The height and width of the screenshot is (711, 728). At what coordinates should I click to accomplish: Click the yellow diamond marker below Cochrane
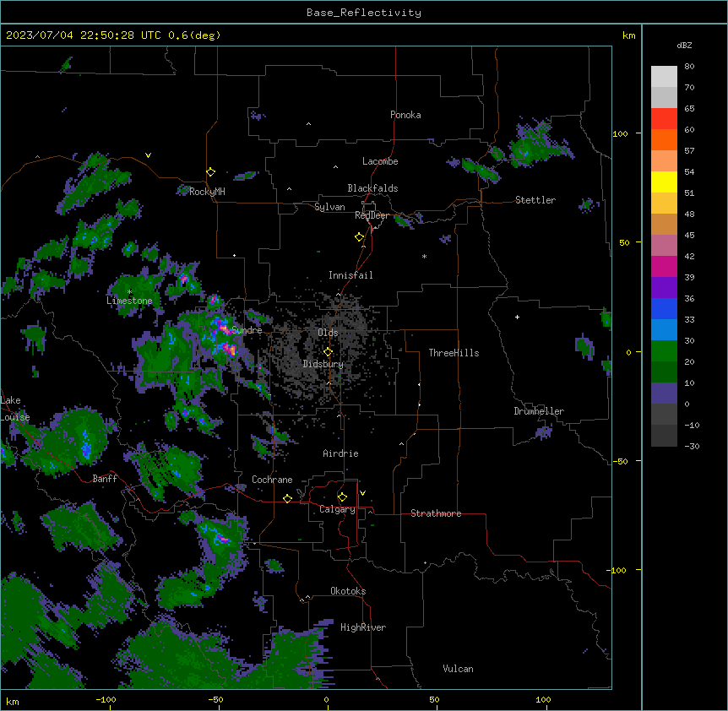pos(287,498)
